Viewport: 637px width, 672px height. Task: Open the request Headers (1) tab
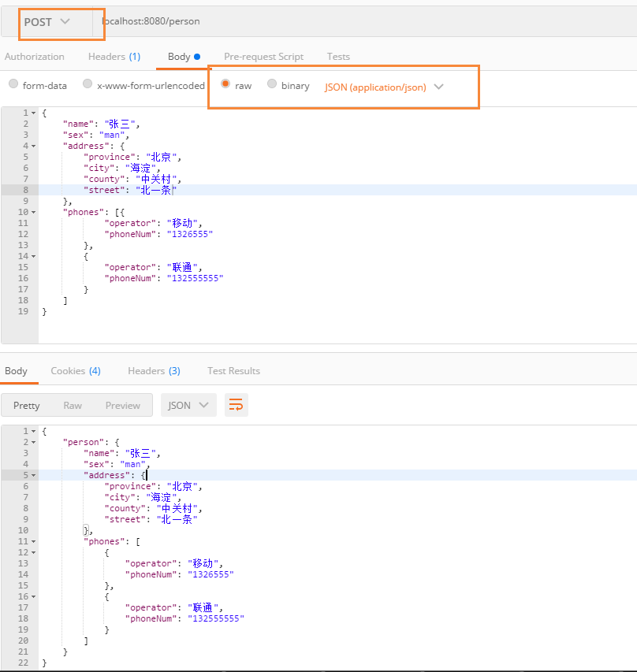tap(114, 57)
